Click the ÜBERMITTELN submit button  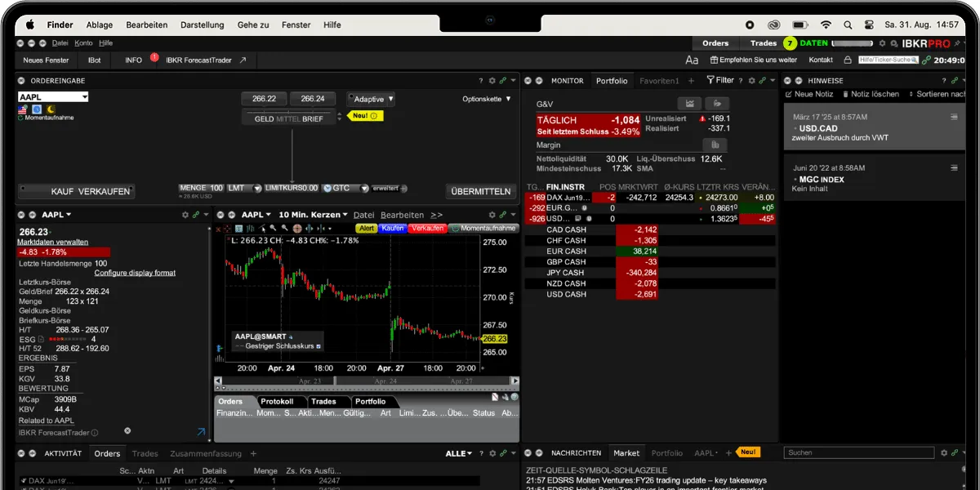(x=482, y=191)
